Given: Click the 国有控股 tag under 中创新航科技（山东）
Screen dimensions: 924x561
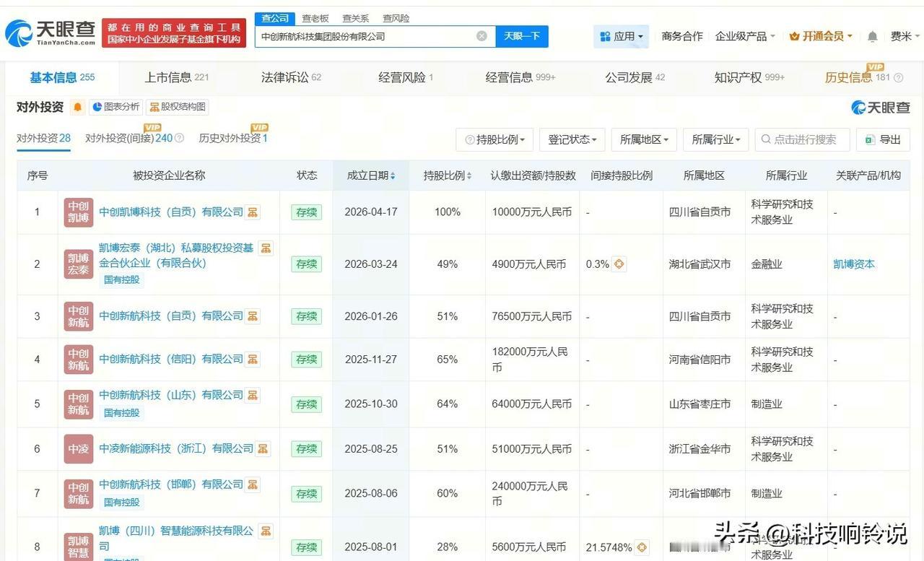Looking at the screenshot, I should click(x=122, y=413).
